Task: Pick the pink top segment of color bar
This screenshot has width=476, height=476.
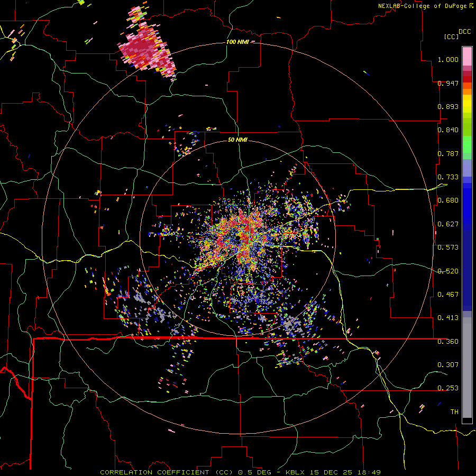Action: [467, 56]
